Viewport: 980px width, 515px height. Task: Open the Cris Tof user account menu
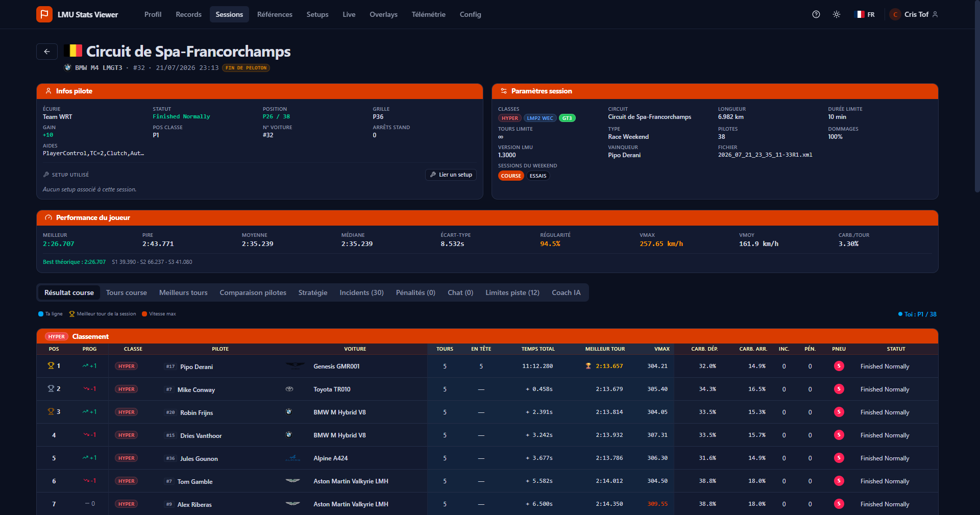tap(914, 14)
